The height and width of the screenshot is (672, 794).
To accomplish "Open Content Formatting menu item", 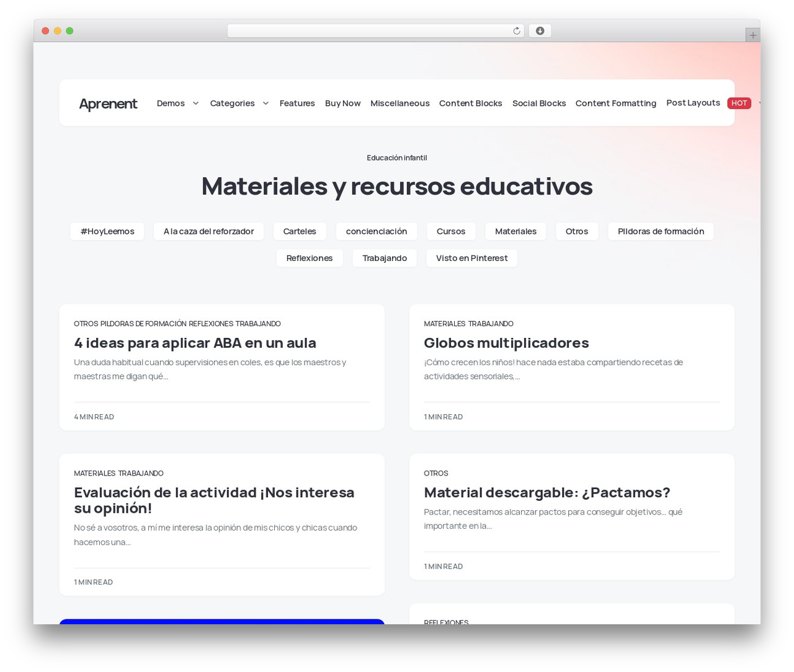I will coord(616,104).
